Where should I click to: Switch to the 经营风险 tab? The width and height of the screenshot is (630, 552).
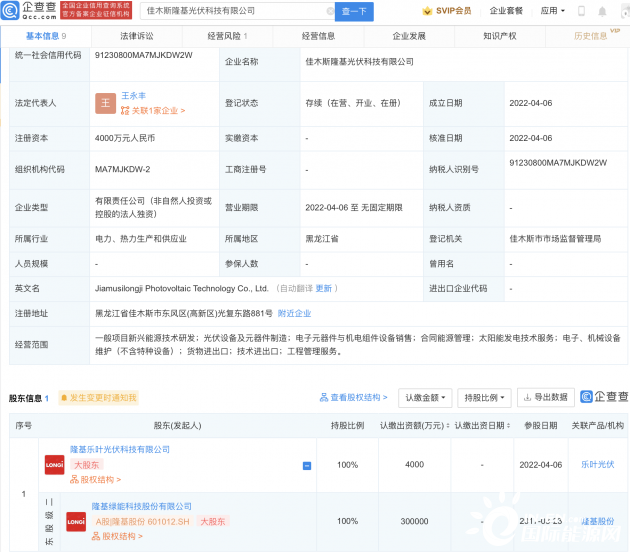click(227, 36)
